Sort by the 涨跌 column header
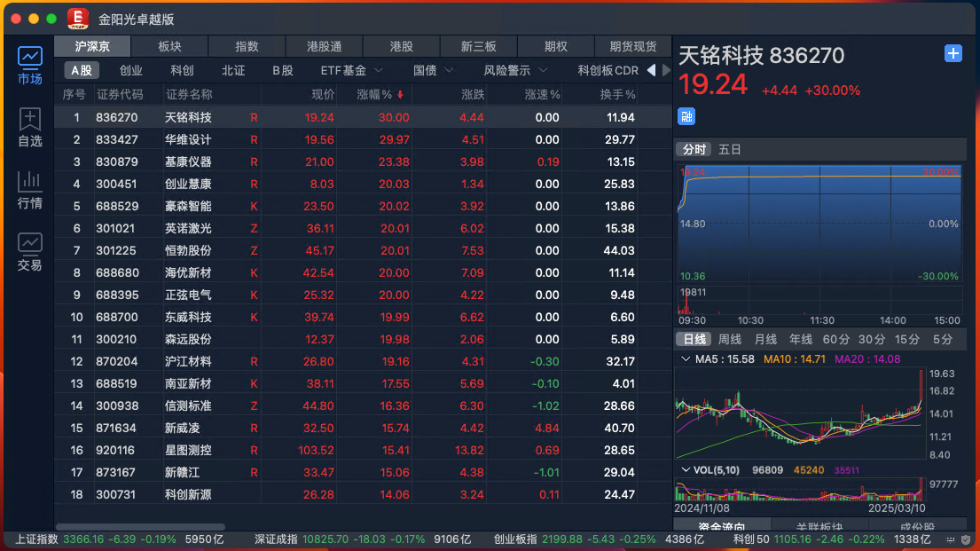The width and height of the screenshot is (980, 551). click(x=473, y=94)
